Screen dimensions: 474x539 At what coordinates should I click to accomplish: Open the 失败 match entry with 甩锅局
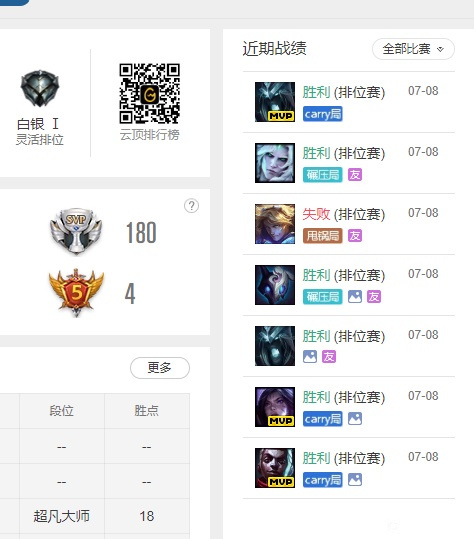tap(349, 224)
